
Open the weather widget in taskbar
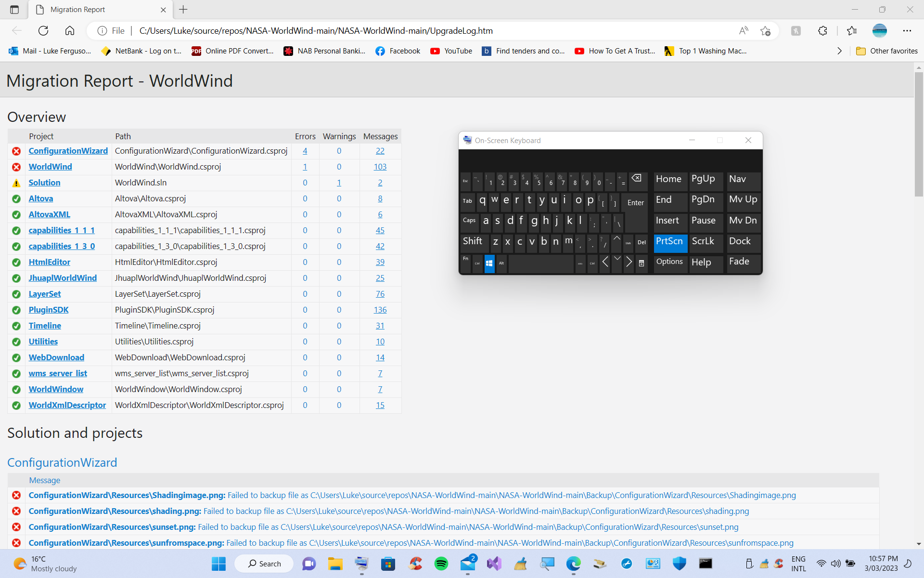click(45, 564)
